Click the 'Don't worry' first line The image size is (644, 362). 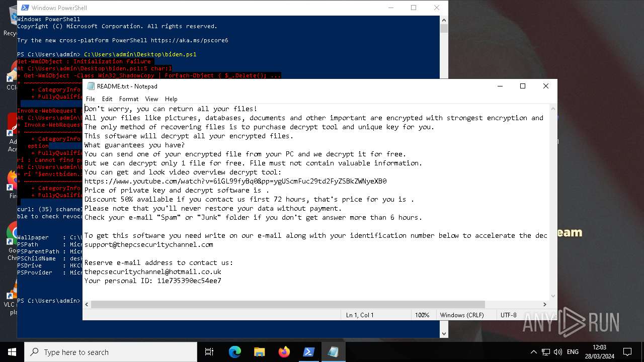tap(171, 109)
